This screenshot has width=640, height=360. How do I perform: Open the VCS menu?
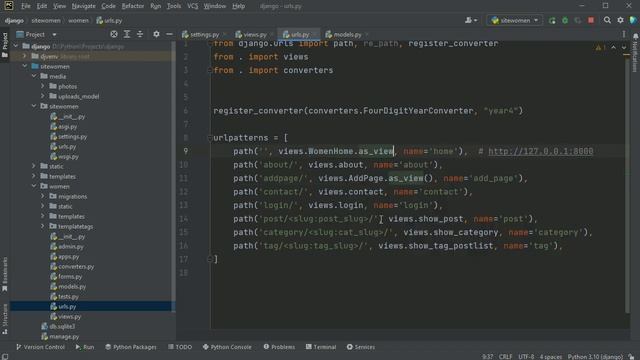pos(192,6)
